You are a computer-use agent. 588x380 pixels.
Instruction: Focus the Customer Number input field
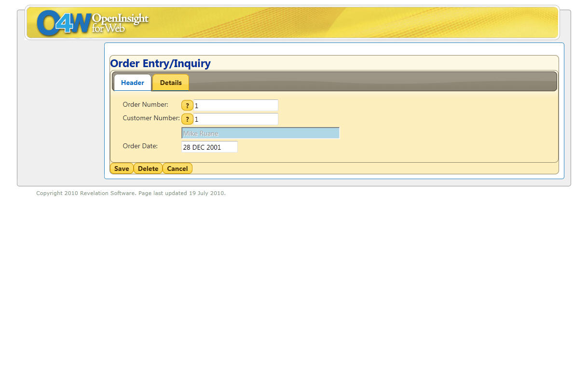[236, 119]
